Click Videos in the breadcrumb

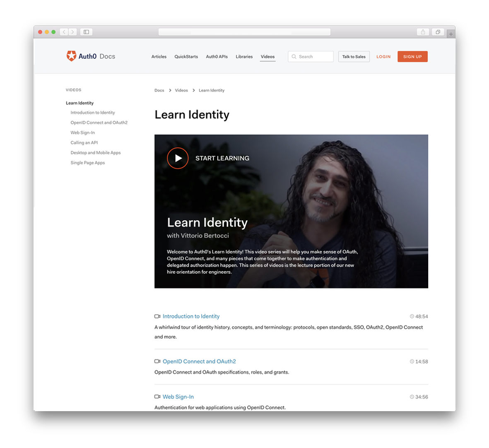click(181, 90)
